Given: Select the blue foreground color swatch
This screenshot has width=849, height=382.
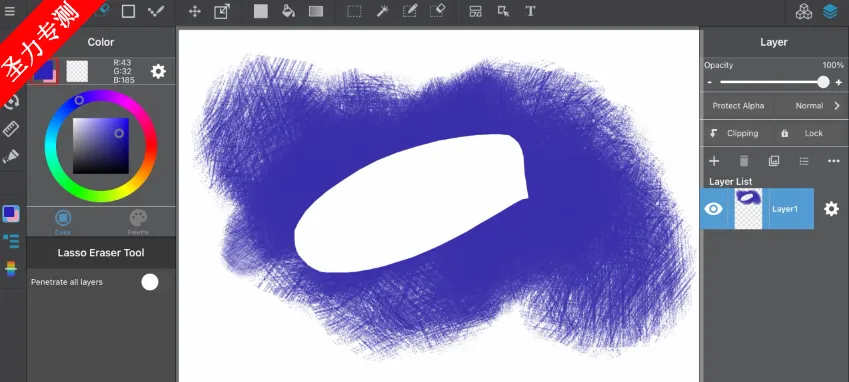Looking at the screenshot, I should [x=44, y=71].
